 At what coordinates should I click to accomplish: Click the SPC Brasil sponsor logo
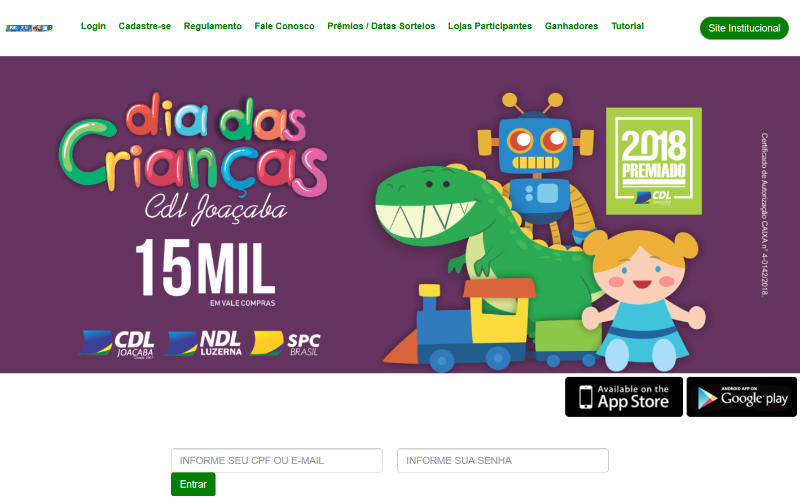tap(286, 343)
